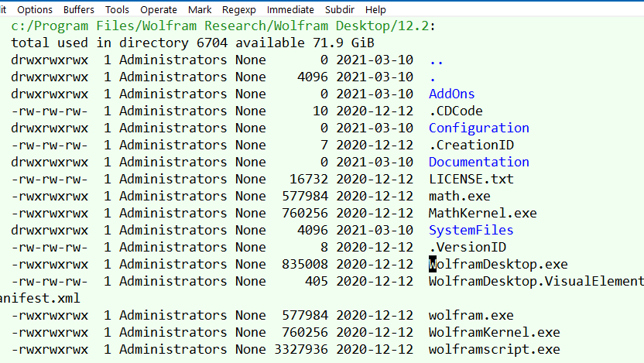Select MathKernel.exe in the listing
Screen dimensions: 644x363
coord(482,213)
